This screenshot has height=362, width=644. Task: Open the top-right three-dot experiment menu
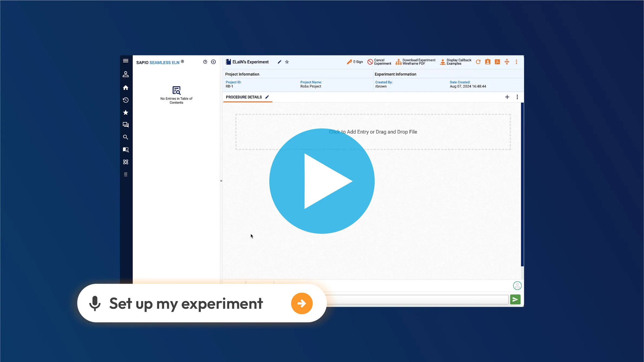tap(516, 62)
